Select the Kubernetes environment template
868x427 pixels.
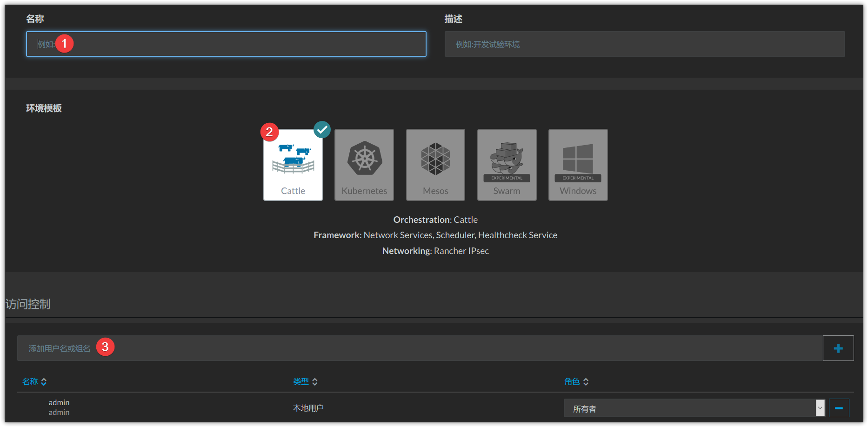364,165
